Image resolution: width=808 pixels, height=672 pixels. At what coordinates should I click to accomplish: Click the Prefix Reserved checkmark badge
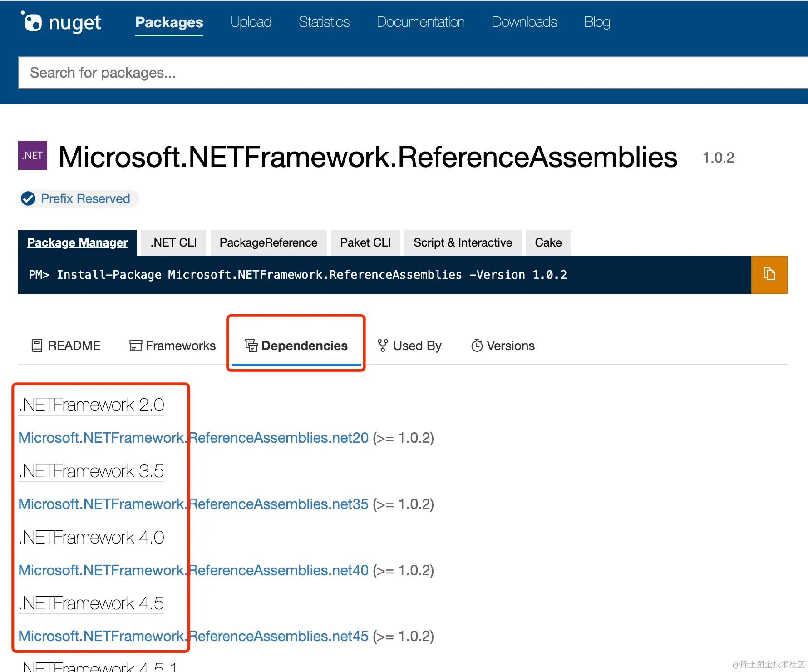29,198
